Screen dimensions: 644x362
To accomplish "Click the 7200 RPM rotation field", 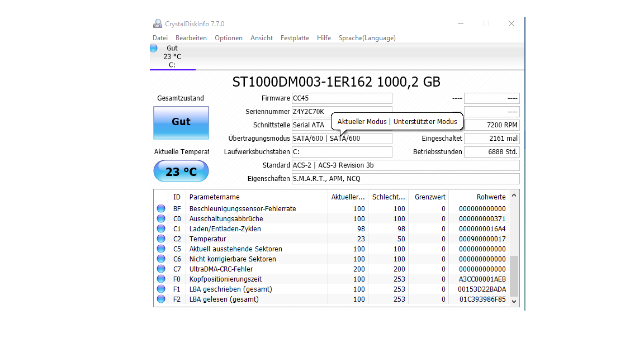I will click(491, 125).
